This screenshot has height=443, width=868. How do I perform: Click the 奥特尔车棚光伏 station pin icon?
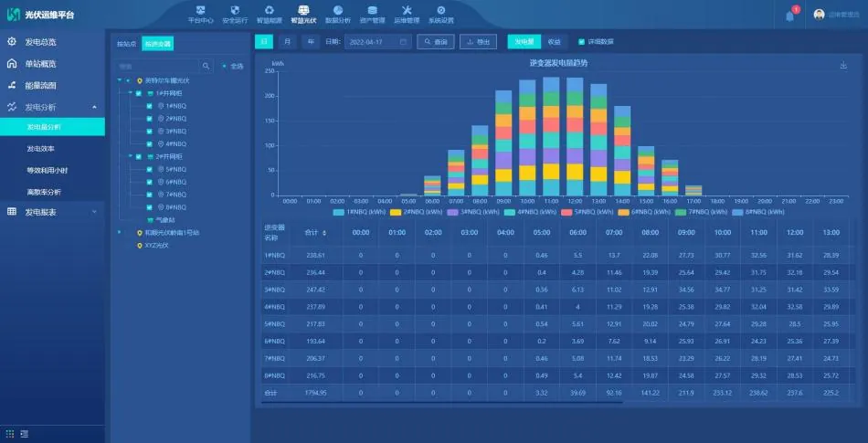click(140, 80)
